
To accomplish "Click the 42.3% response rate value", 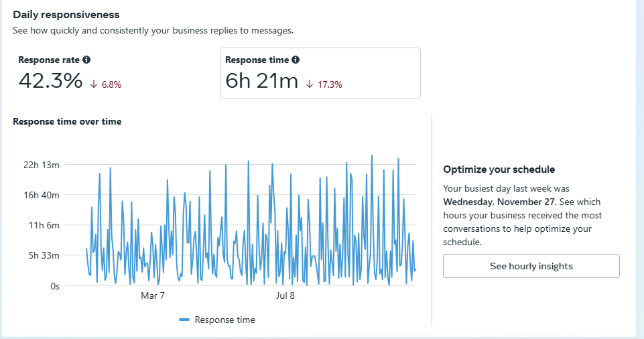I will coord(50,82).
